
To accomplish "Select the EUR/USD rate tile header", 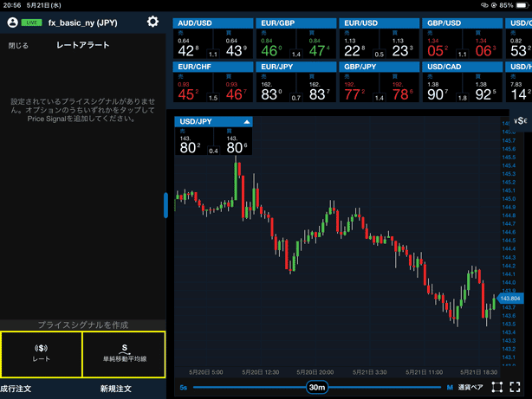I will (x=380, y=23).
